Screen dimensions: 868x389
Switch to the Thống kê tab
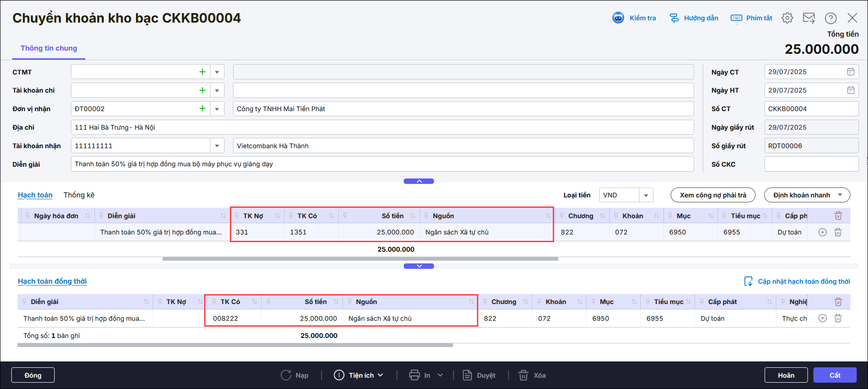(x=79, y=195)
